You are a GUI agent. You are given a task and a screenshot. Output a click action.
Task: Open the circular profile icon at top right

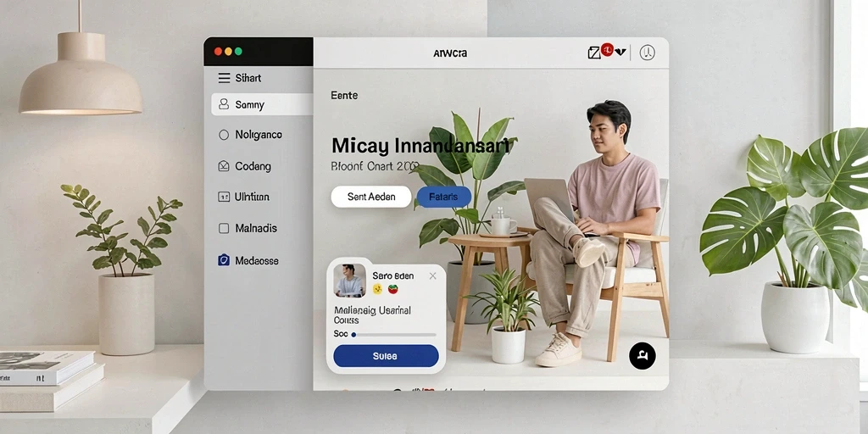click(x=647, y=53)
